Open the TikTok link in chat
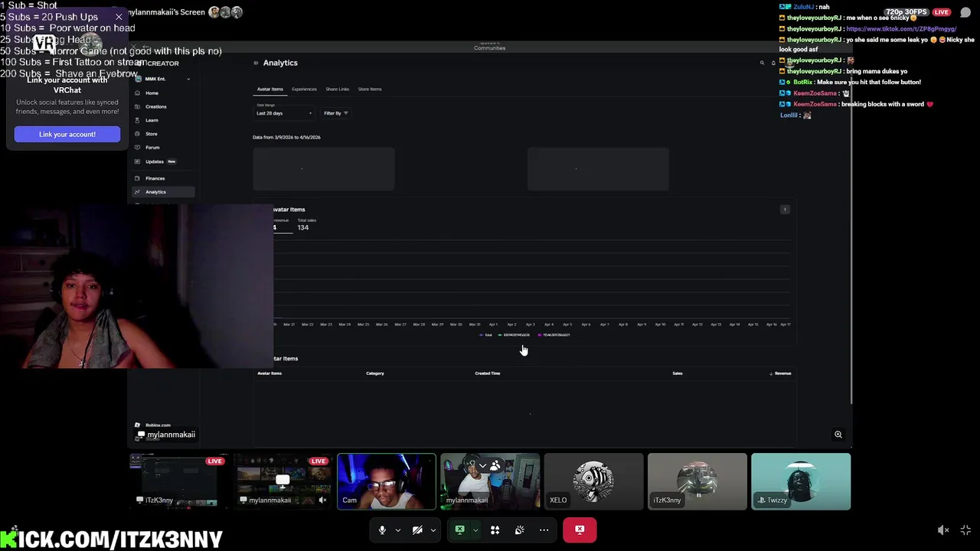 [901, 28]
